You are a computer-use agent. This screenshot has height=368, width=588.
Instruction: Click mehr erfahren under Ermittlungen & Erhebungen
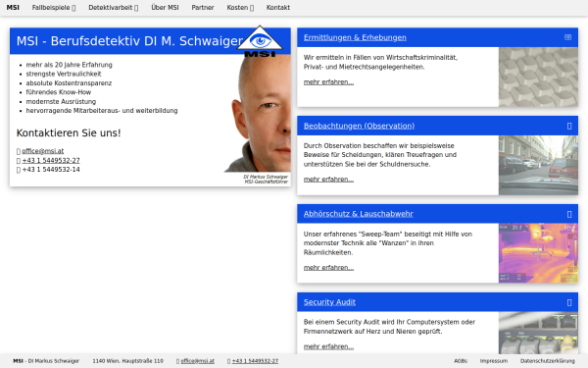click(x=328, y=81)
